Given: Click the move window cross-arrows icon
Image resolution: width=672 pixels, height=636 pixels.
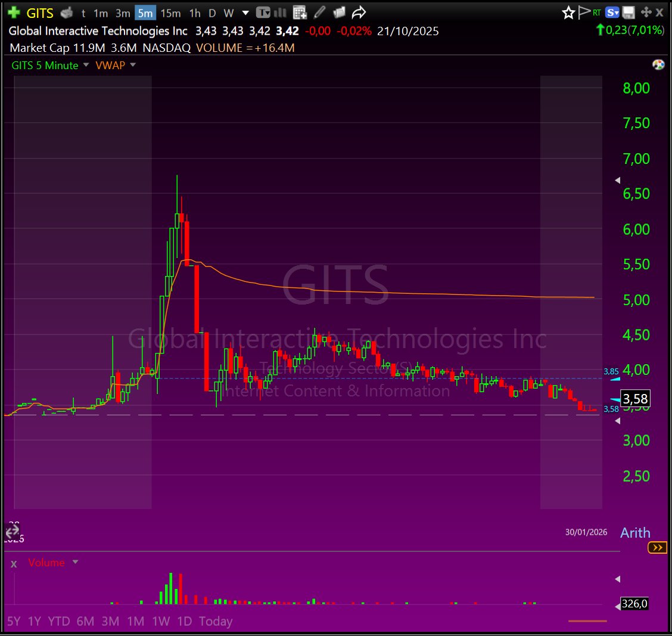Looking at the screenshot, I should [x=646, y=13].
